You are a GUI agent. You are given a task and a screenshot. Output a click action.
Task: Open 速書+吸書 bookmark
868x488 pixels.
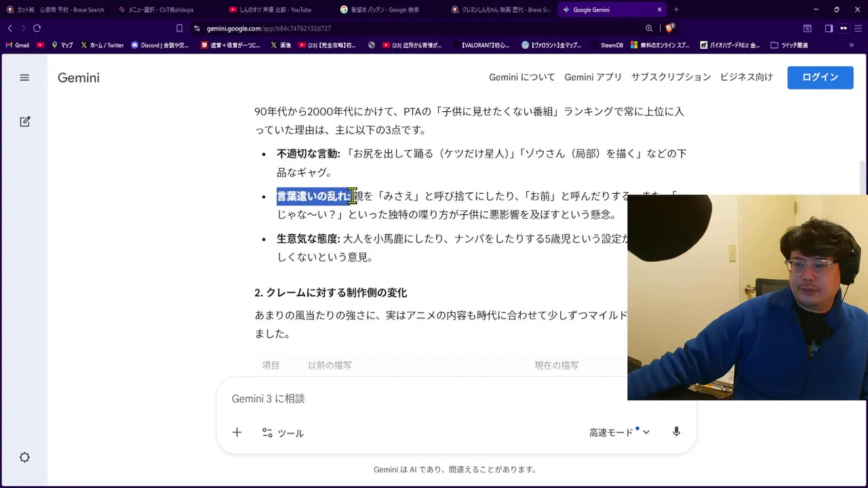231,45
